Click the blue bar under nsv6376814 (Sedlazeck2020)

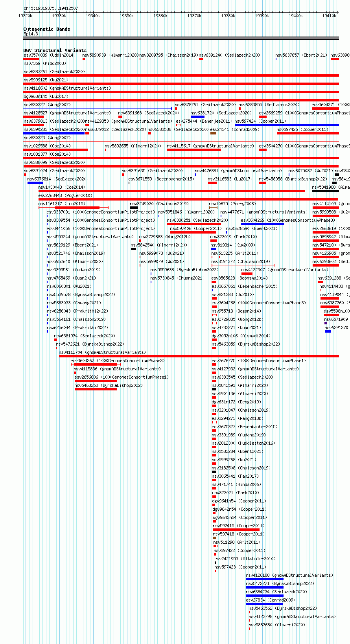tap(35, 183)
